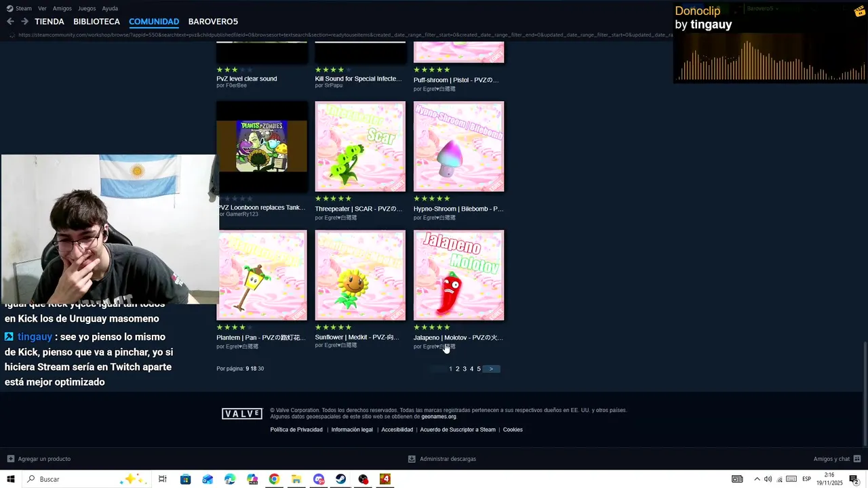
Task: Click 'Hypno-Shroom | Bilebomb' title link
Action: pos(458,209)
